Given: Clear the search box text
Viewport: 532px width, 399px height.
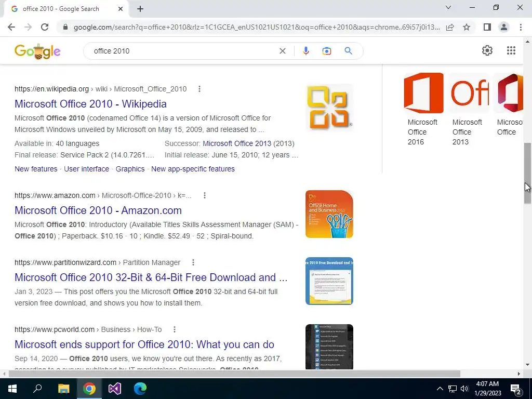Looking at the screenshot, I should 282,51.
